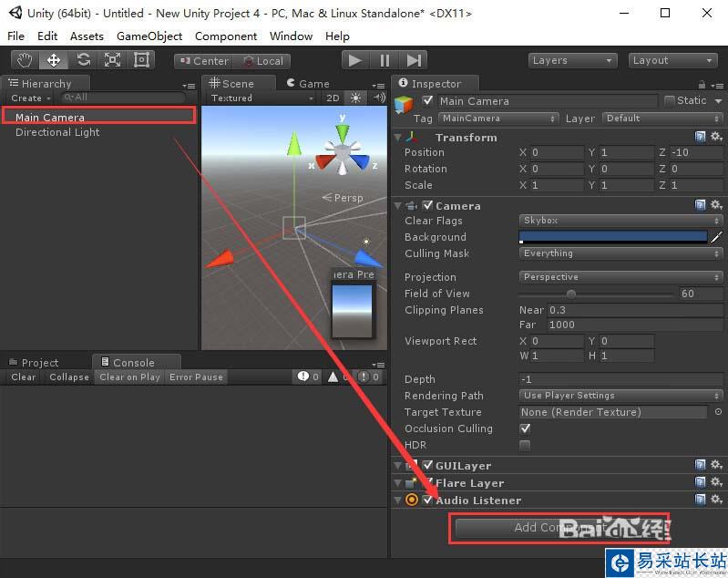The width and height of the screenshot is (728, 578).
Task: Disable the Camera component checkbox
Action: pos(427,205)
